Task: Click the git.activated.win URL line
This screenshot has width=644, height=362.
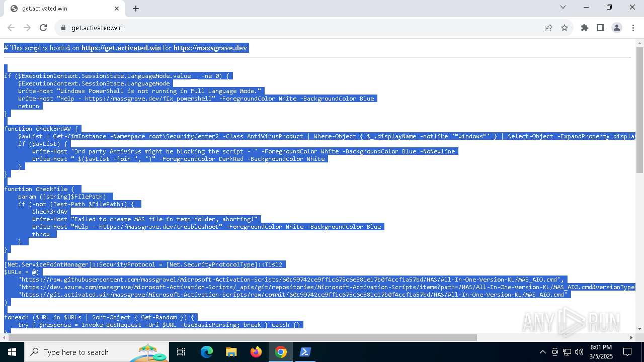Action: pyautogui.click(x=293, y=295)
